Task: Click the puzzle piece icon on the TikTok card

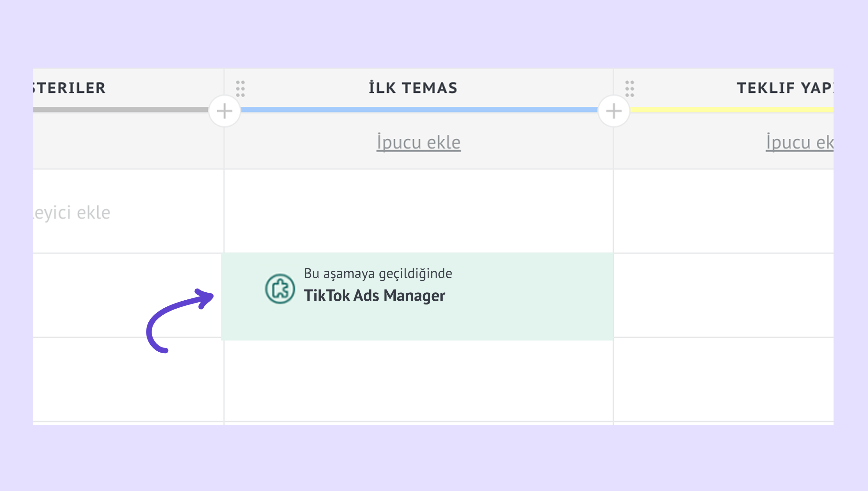Action: pyautogui.click(x=280, y=289)
